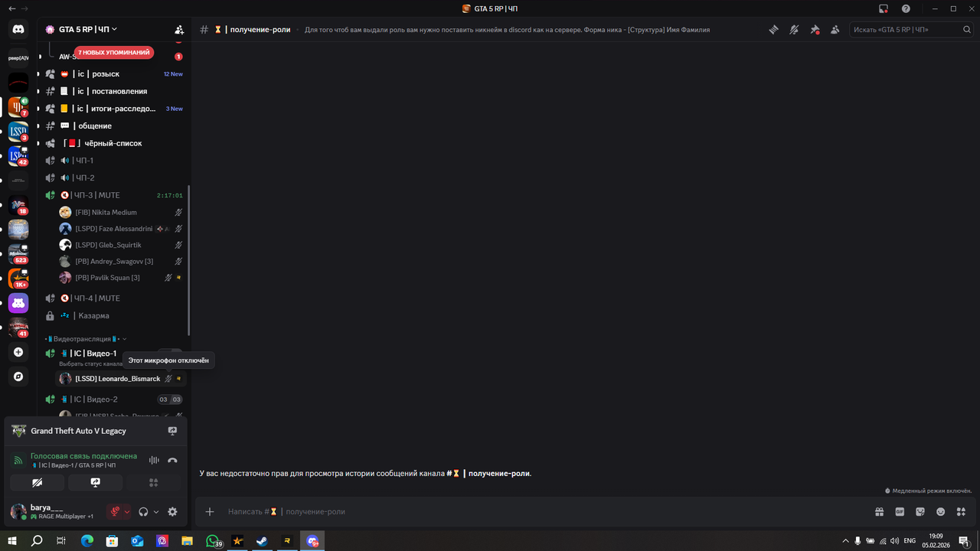Open the постановления channel
980x551 pixels.
click(113, 91)
